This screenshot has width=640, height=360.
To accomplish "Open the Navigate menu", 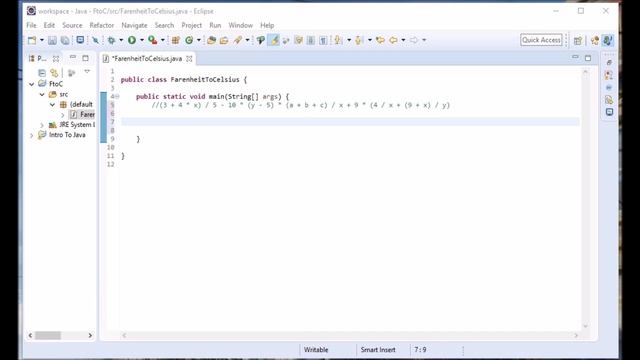I will tap(134, 25).
